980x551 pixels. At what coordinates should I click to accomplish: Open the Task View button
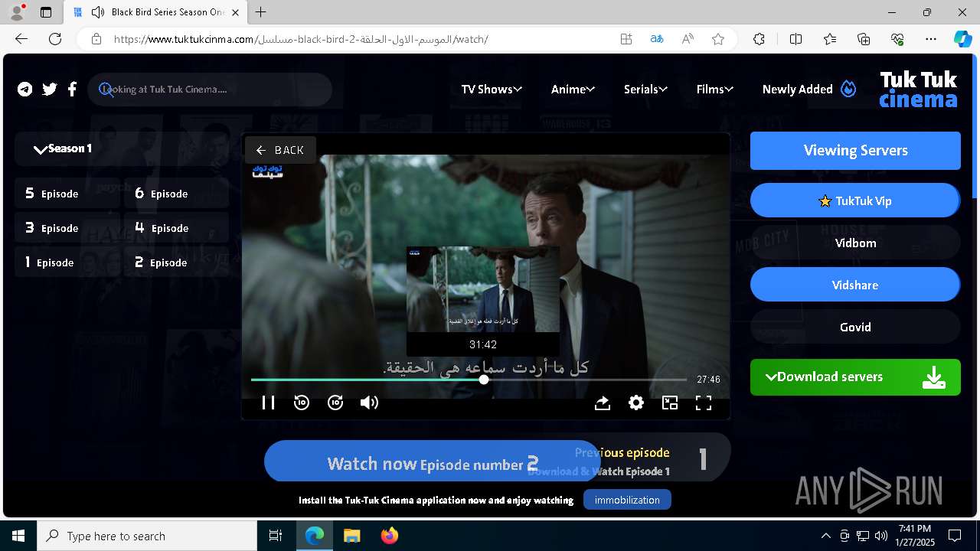276,536
